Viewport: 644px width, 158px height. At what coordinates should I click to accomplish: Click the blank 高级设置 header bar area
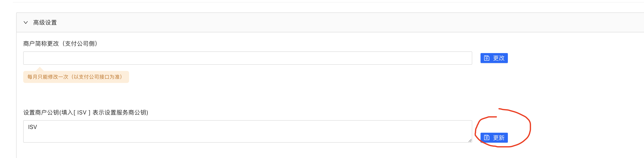325,23
